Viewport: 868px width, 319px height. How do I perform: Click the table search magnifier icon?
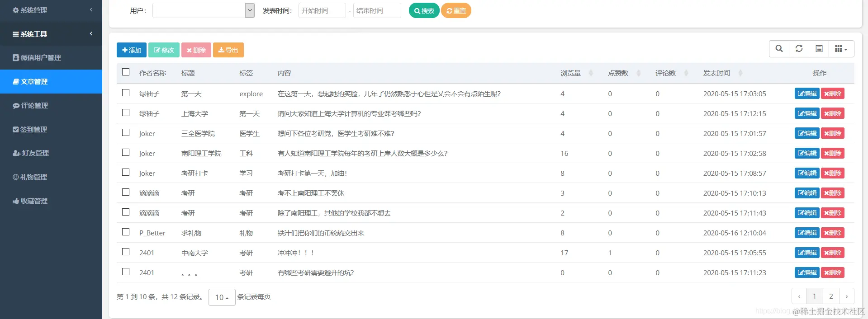779,49
